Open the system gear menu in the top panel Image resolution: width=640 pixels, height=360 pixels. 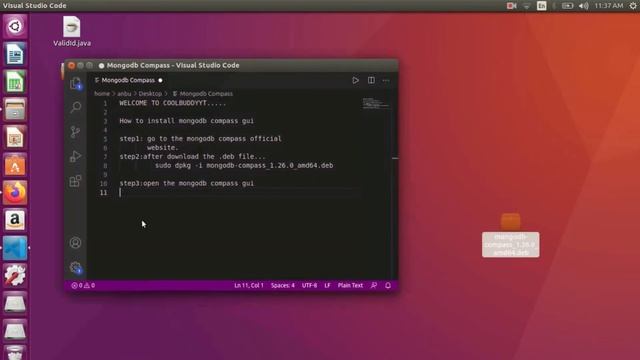coord(633,6)
